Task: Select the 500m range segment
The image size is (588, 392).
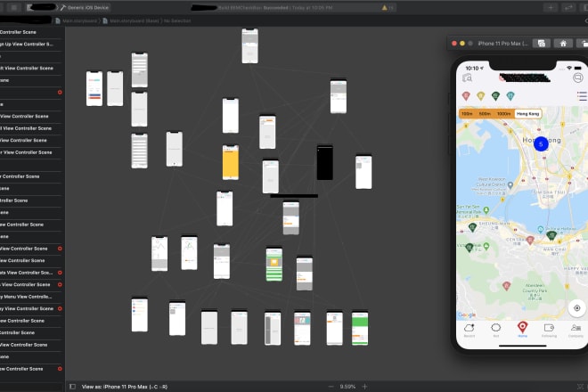Action: [x=485, y=114]
